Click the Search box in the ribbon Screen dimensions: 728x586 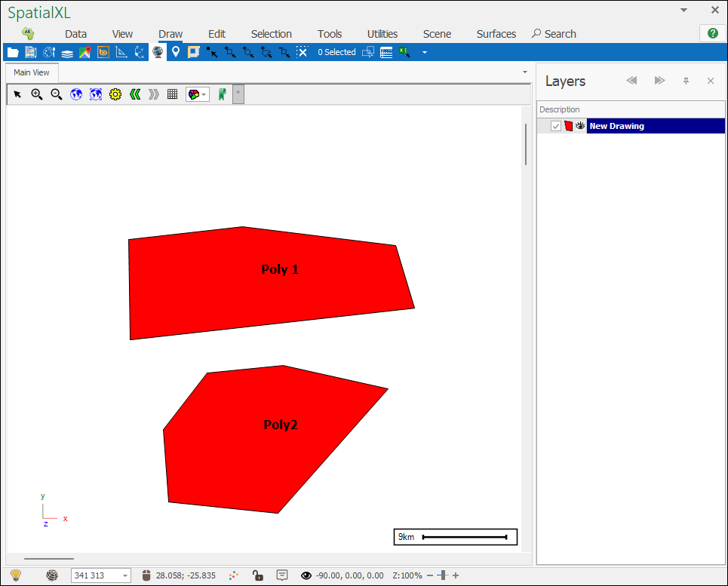pyautogui.click(x=554, y=34)
